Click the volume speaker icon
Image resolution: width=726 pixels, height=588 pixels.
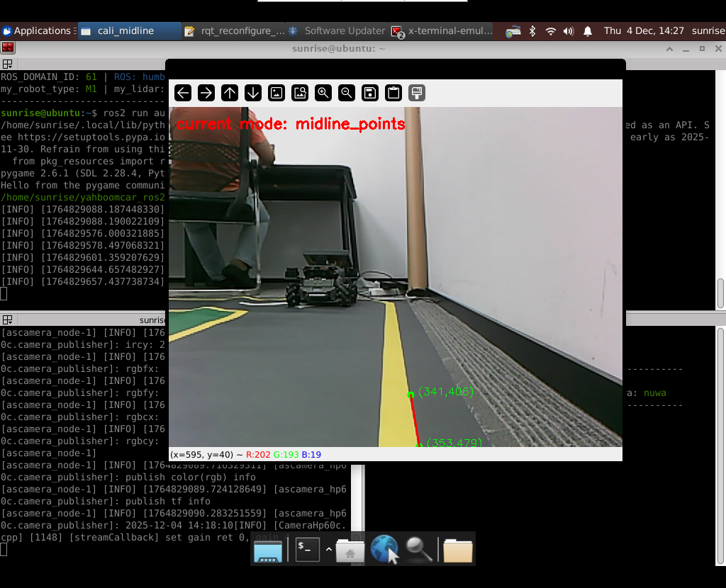coord(569,31)
